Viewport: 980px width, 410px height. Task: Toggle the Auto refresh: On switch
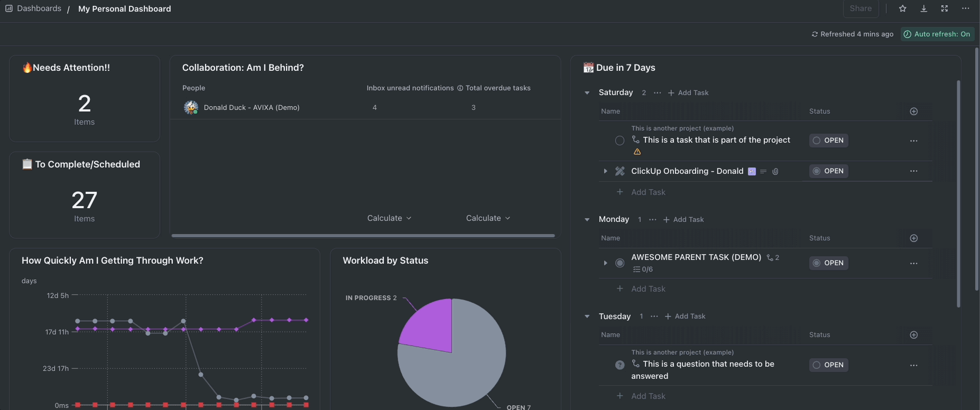(x=938, y=34)
